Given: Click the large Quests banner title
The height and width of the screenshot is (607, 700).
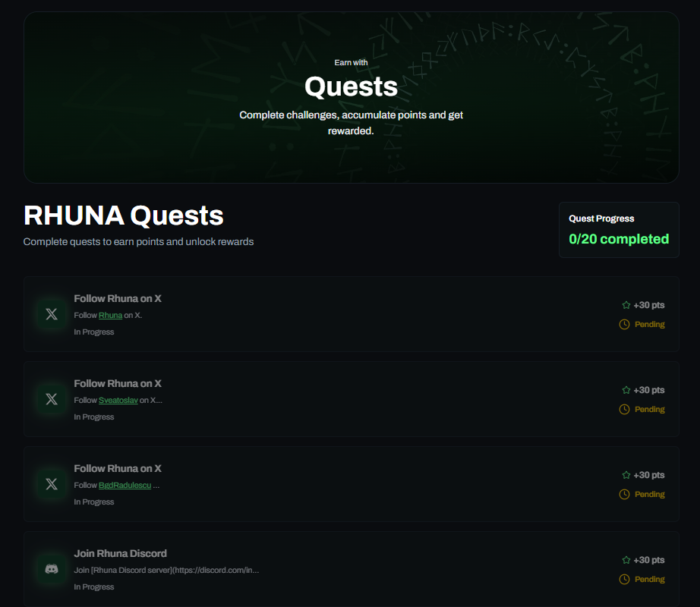Looking at the screenshot, I should [351, 86].
